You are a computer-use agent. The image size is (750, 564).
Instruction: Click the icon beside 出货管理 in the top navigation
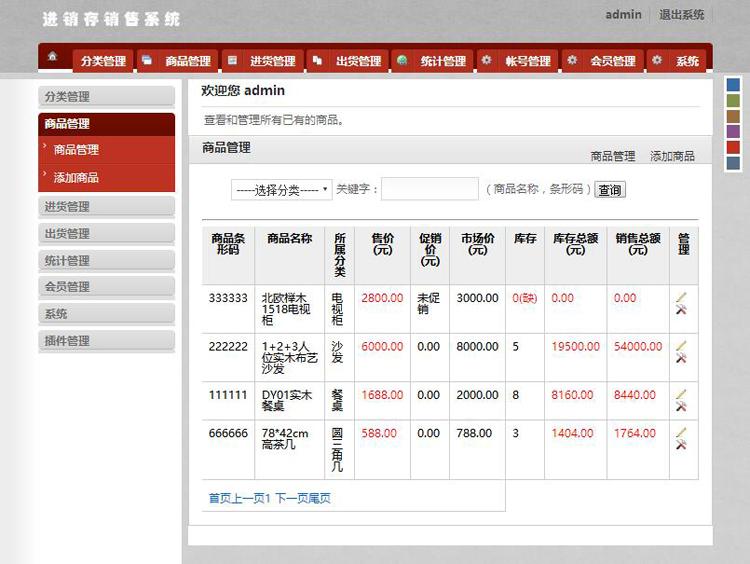[317, 60]
